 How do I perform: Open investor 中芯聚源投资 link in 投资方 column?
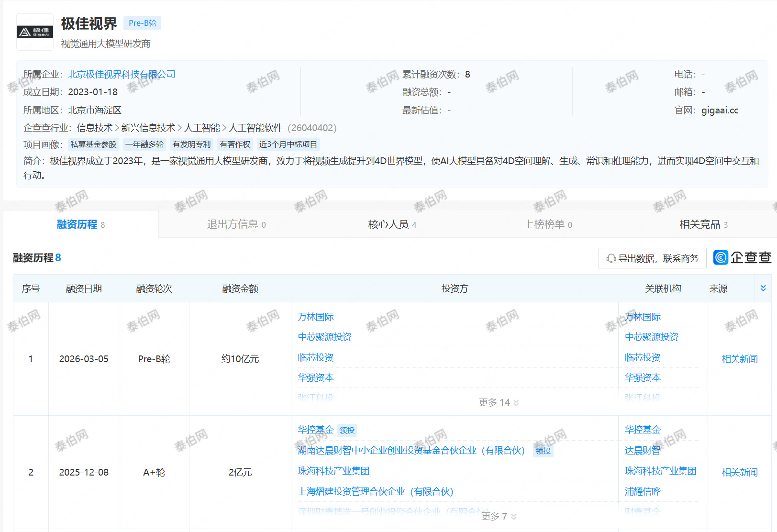pyautogui.click(x=324, y=337)
